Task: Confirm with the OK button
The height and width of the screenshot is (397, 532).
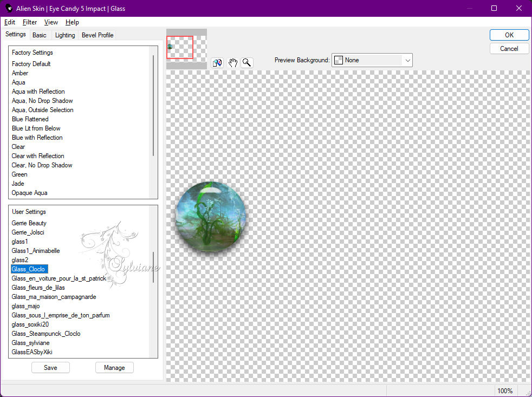Action: [x=509, y=35]
